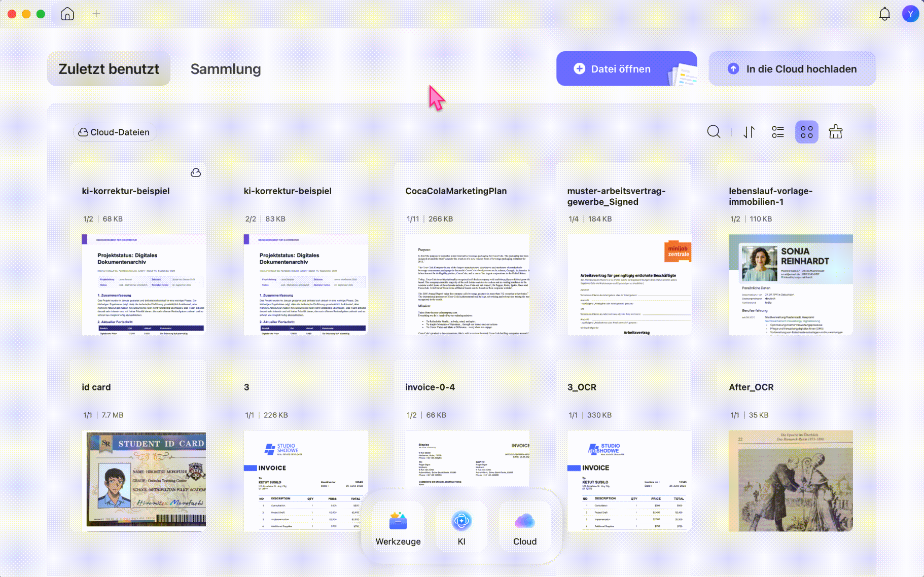Open Werkzeuge tools in bottom dock
Viewport: 924px width, 577px height.
398,527
